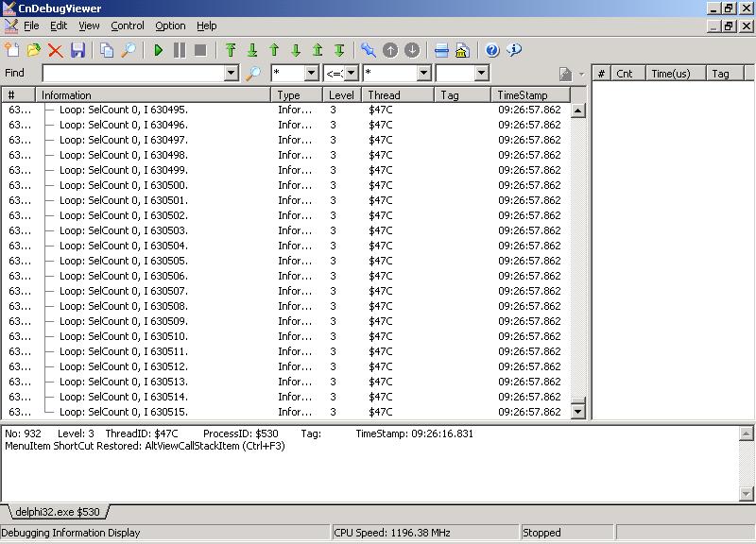
Task: Open the Control menu
Action: click(128, 25)
